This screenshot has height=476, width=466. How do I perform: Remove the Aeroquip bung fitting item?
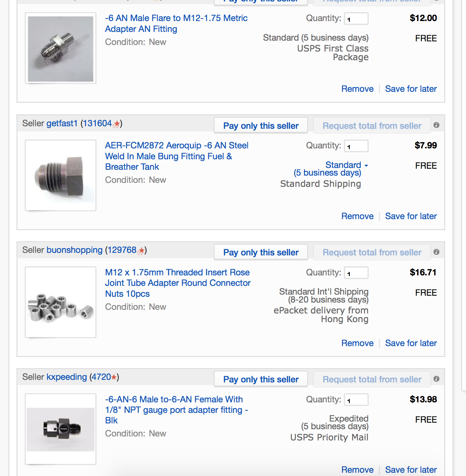357,216
